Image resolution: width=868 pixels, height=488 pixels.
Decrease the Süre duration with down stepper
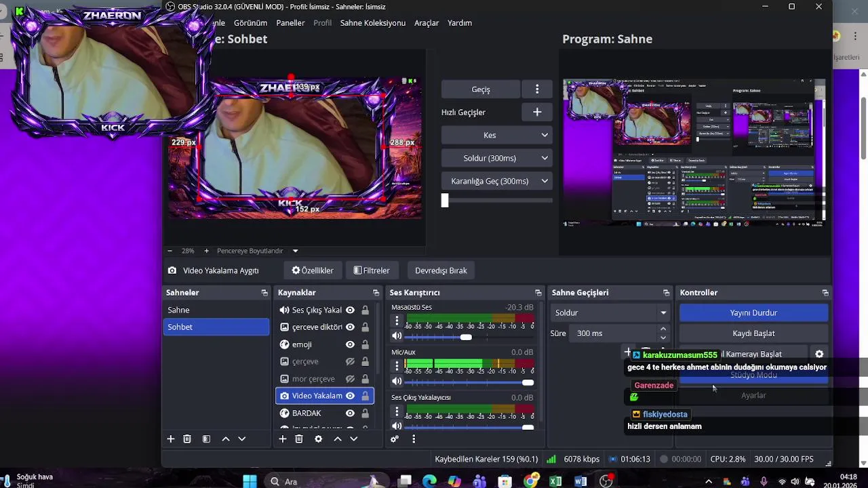point(663,337)
